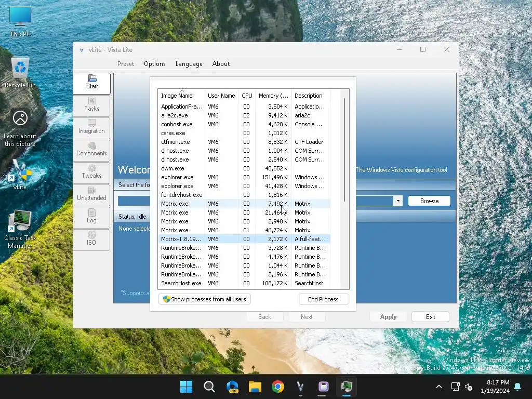Viewport: 532px width, 399px height.
Task: Launch Microsoft Edge from taskbar
Action: [232, 387]
